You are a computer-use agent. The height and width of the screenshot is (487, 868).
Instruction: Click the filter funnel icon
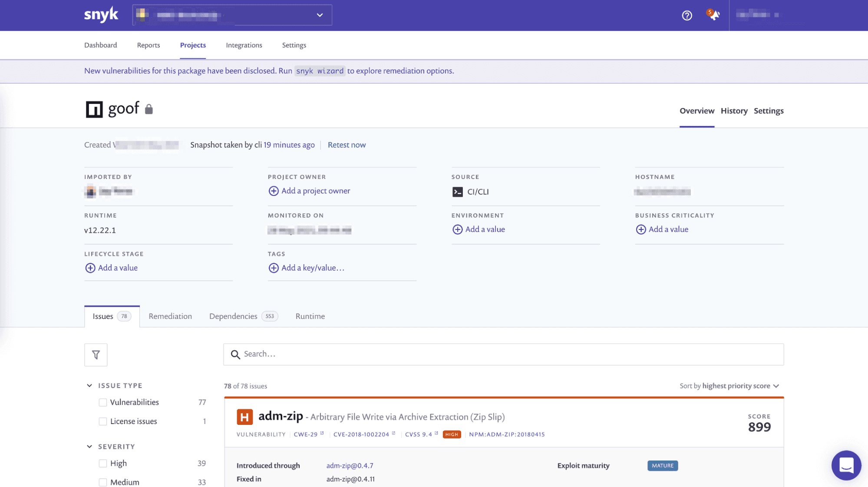96,355
